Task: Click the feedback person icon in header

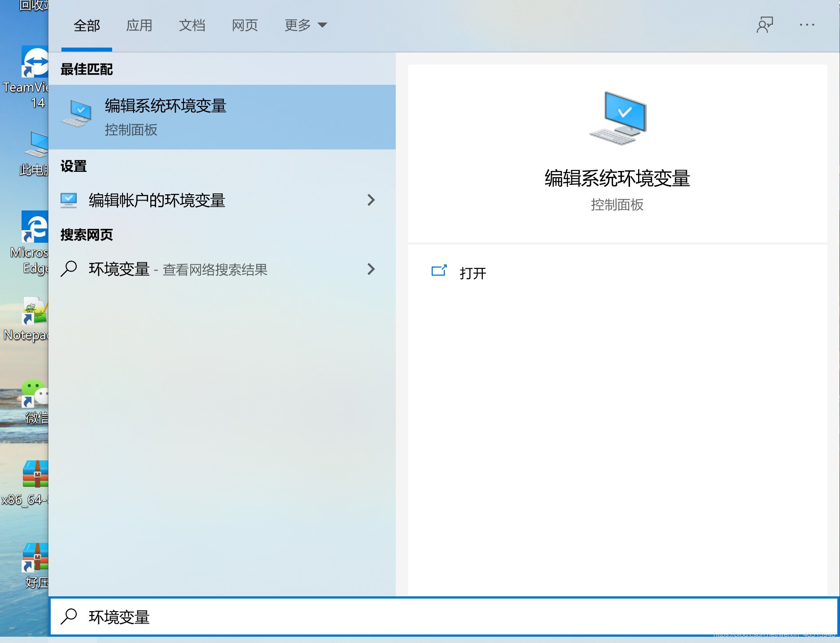Action: tap(765, 25)
